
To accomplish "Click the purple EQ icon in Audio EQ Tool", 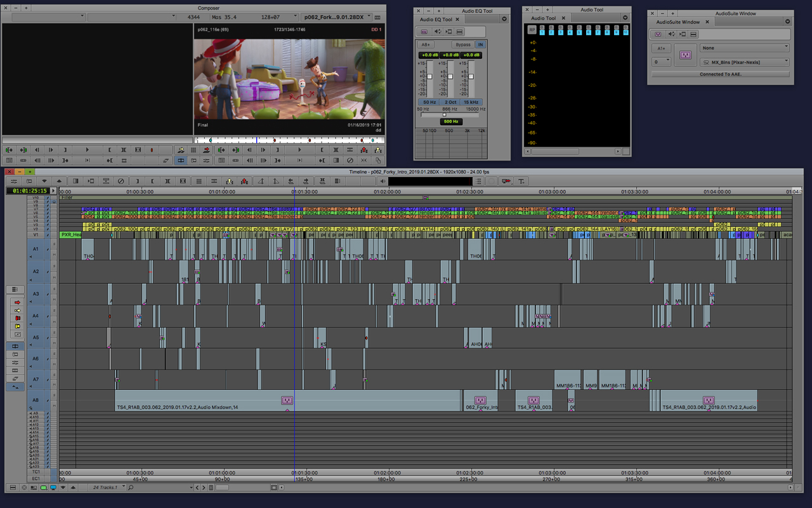I will [424, 32].
